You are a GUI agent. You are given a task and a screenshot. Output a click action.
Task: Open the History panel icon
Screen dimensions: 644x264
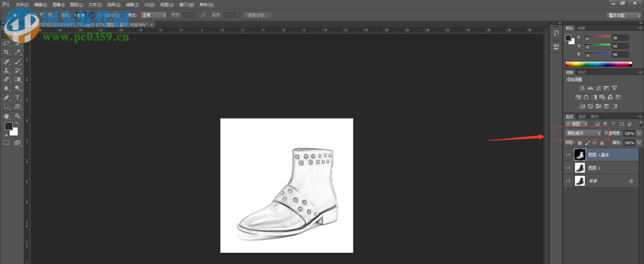556,33
